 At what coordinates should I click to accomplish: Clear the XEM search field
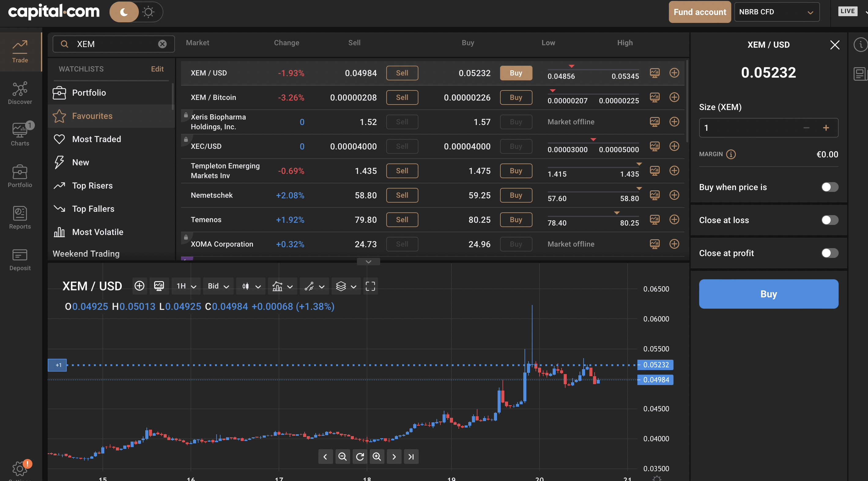tap(162, 44)
